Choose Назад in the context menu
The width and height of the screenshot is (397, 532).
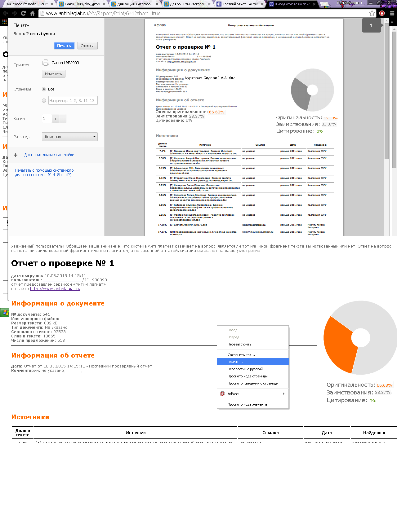253,330
